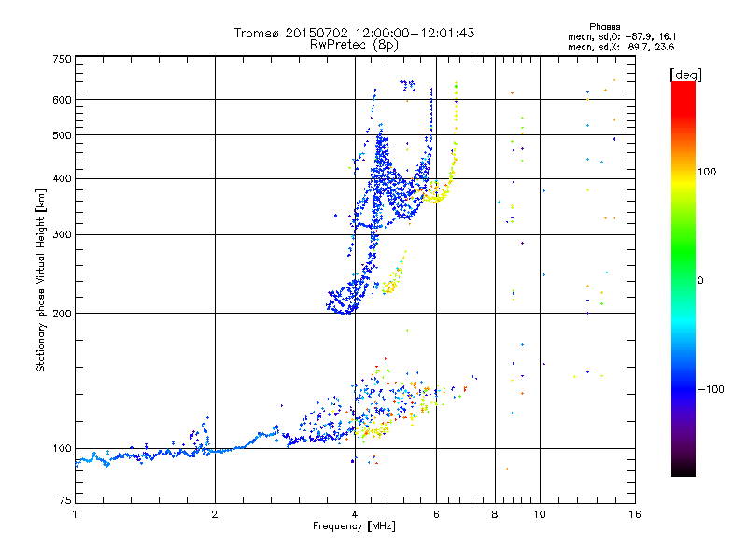Click the 'Frequency [MHz]' axis title
747x560 pixels.
coord(354,526)
